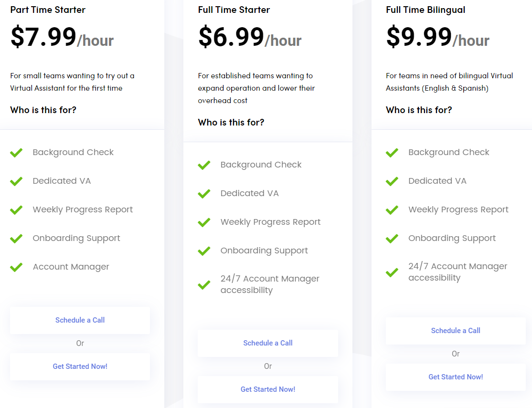Select the Full Time Bilingual plan title
532x408 pixels.
(x=426, y=10)
